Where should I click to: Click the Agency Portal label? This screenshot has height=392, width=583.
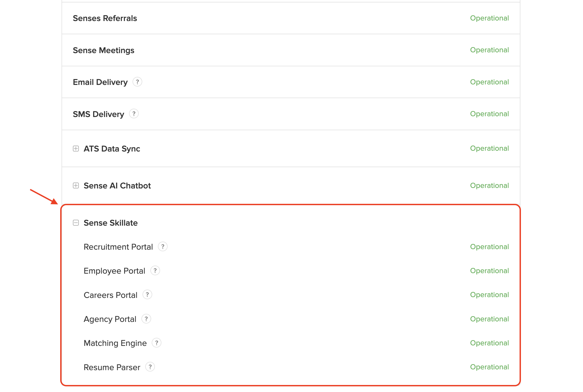[x=110, y=319]
